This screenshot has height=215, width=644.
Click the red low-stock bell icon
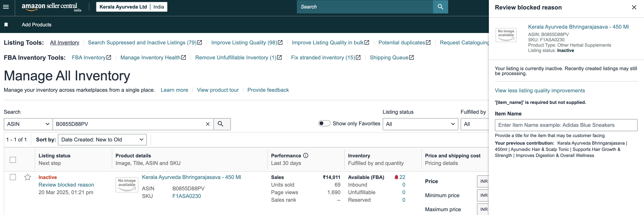[x=396, y=177]
